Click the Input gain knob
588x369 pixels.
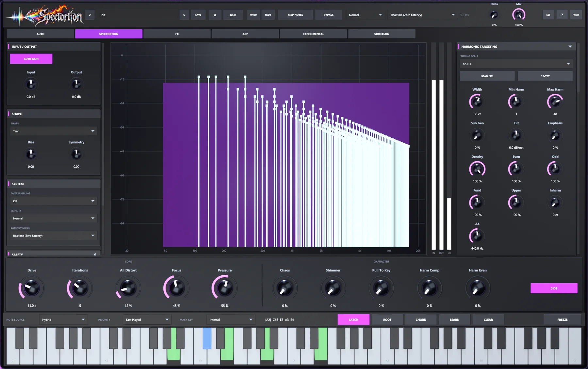(31, 84)
